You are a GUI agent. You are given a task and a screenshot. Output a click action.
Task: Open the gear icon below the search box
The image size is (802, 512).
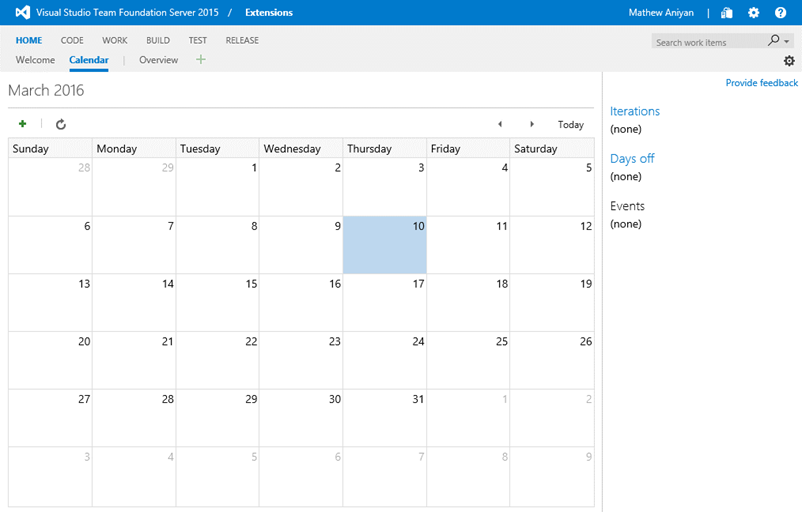789,61
